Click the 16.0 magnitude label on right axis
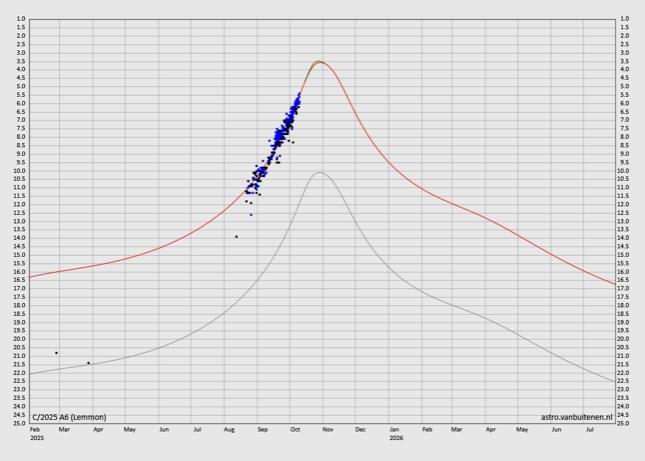 [624, 272]
